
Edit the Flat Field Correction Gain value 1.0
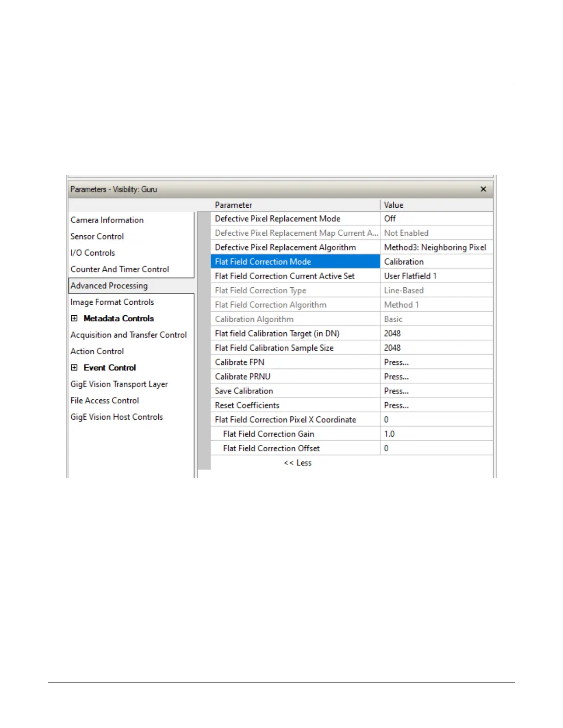437,434
